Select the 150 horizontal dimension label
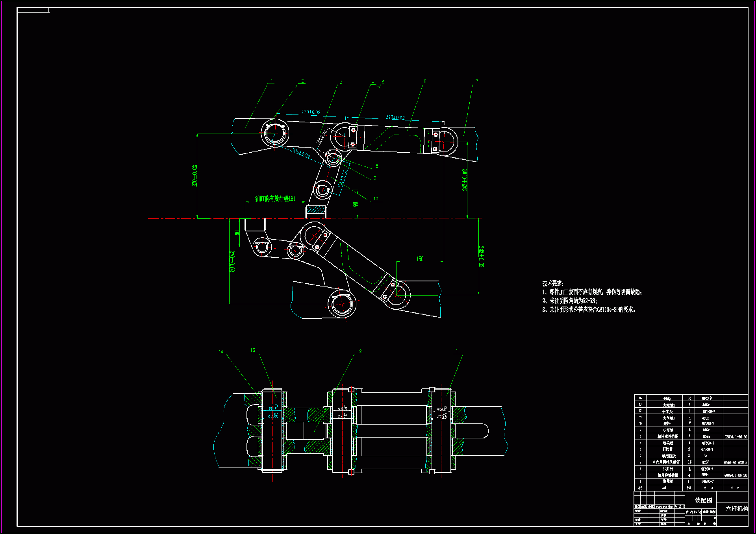 pos(420,259)
